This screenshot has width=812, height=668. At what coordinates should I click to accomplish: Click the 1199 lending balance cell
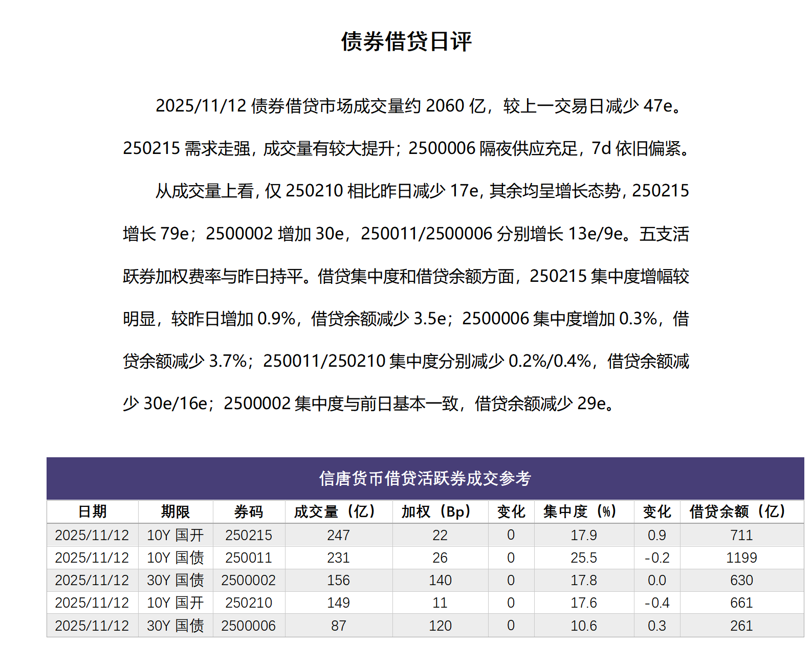(x=741, y=558)
